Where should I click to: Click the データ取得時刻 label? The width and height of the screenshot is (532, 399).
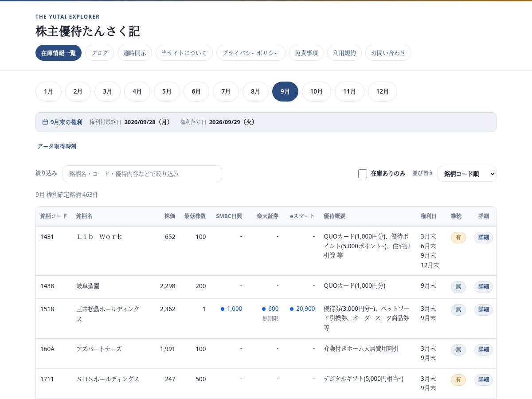pyautogui.click(x=57, y=146)
